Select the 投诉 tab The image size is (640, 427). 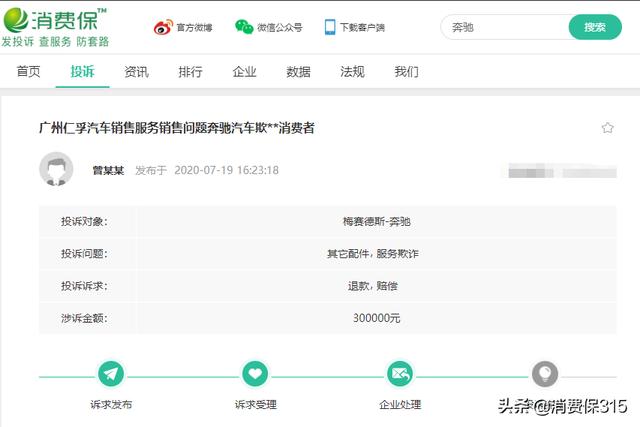click(x=82, y=71)
